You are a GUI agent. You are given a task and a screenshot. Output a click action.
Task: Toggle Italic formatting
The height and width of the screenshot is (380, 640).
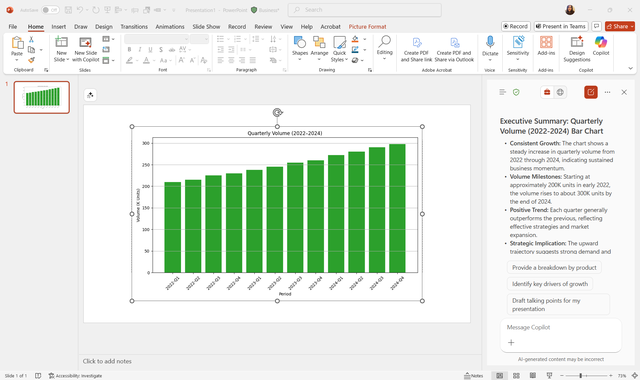click(x=140, y=49)
